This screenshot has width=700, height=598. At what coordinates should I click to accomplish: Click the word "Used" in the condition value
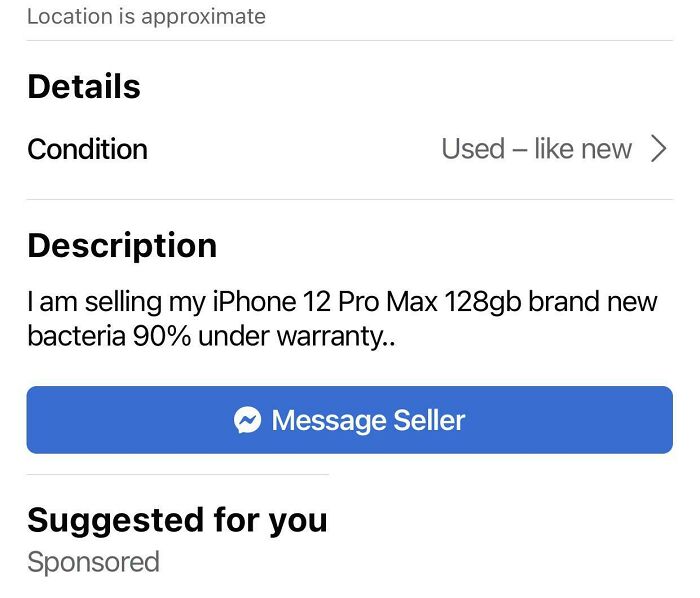coord(472,149)
